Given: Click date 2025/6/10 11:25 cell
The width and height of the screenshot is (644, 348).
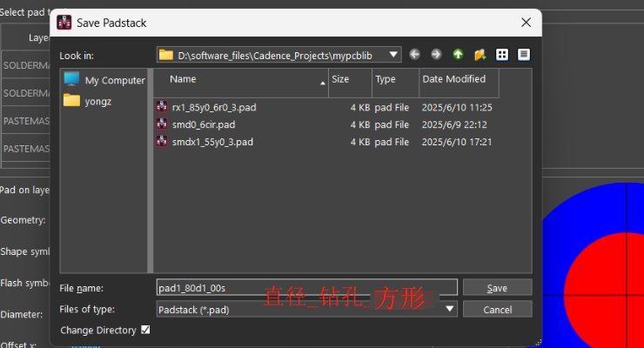Looking at the screenshot, I should pyautogui.click(x=457, y=108).
